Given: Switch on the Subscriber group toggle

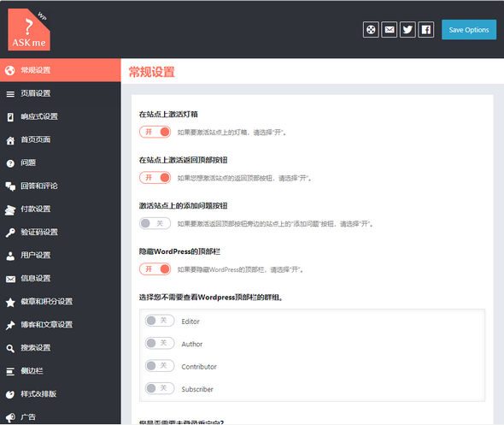Looking at the screenshot, I should tap(160, 388).
